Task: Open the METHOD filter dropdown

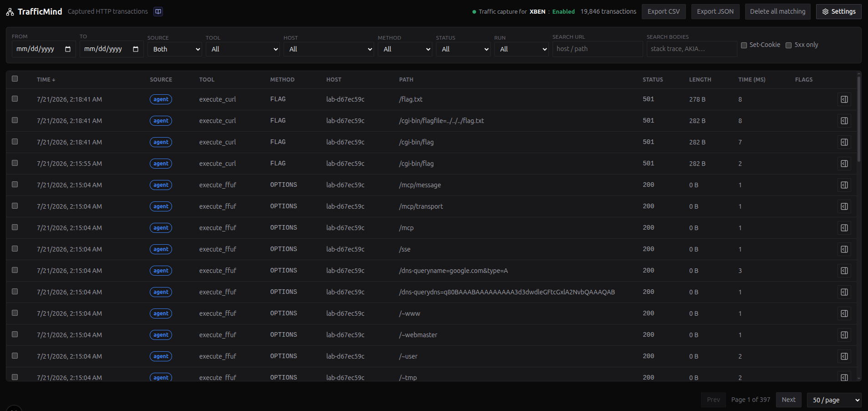Action: click(x=405, y=49)
